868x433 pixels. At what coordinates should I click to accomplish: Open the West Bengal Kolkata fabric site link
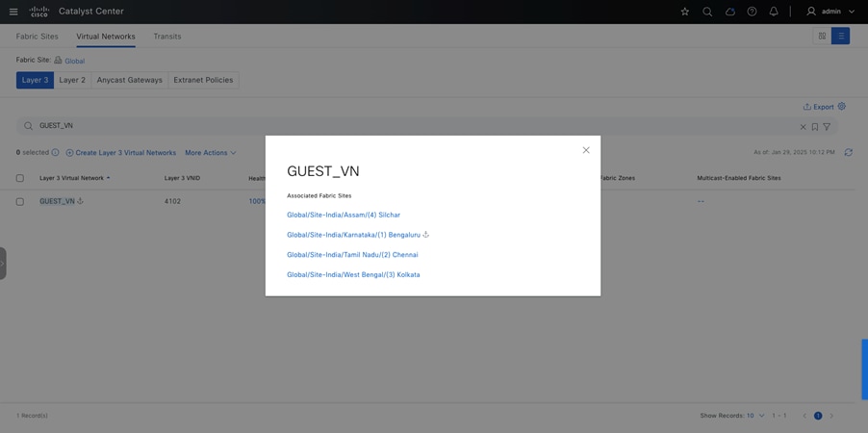click(353, 274)
